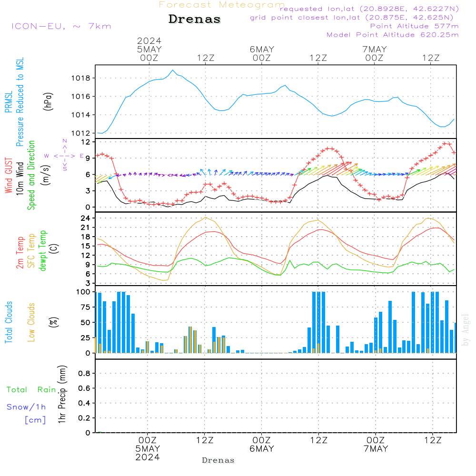Screen dimensions: 476x476
Task: Click the requested lon,lat coordinates line
Action: point(369,9)
